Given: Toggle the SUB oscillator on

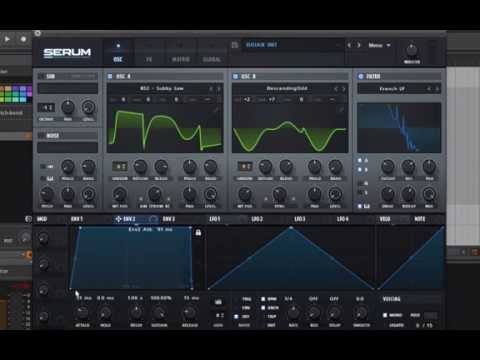Looking at the screenshot, I should point(41,77).
